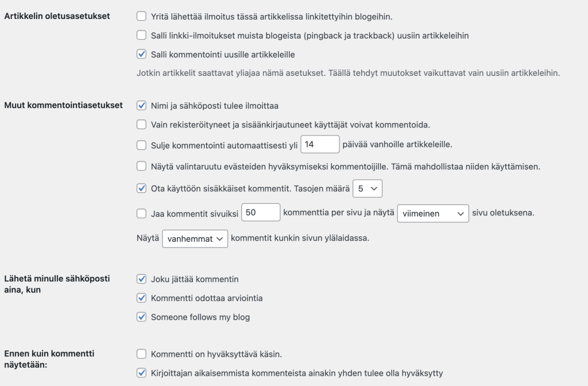The height and width of the screenshot is (386, 588).
Task: Uncheck Kommentti odottaa arviointia
Action: click(141, 298)
